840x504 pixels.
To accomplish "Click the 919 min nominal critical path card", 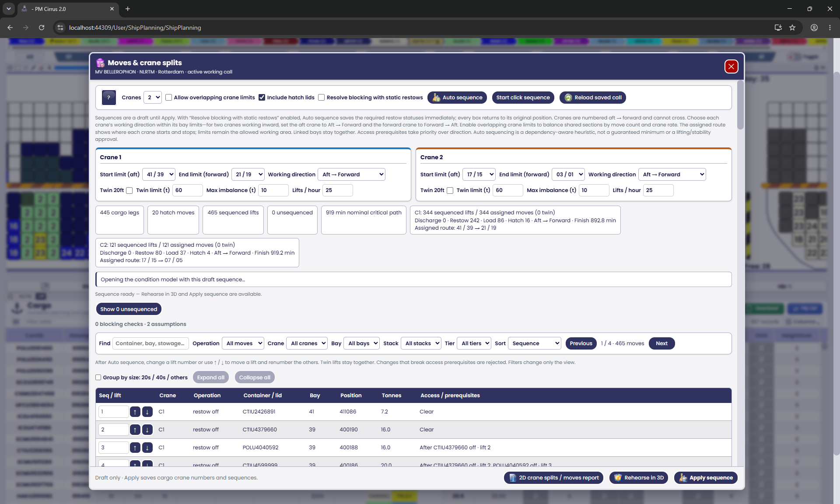I will (x=364, y=220).
